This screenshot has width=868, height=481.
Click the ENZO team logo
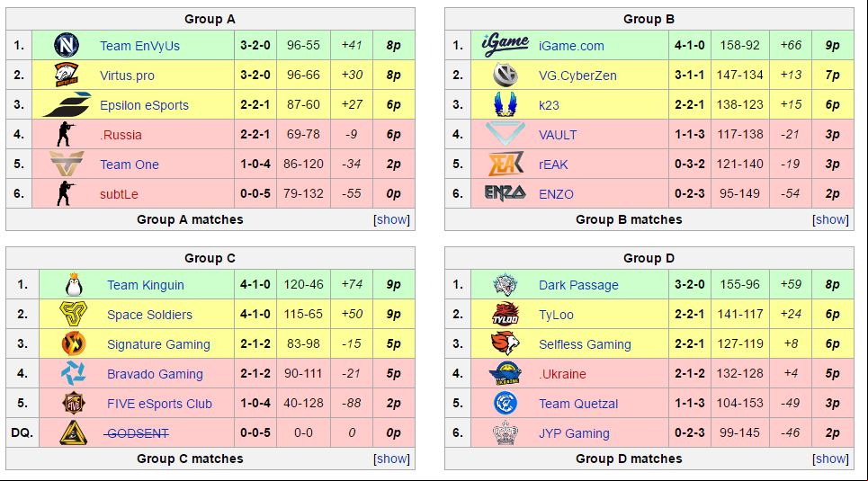pyautogui.click(x=505, y=193)
